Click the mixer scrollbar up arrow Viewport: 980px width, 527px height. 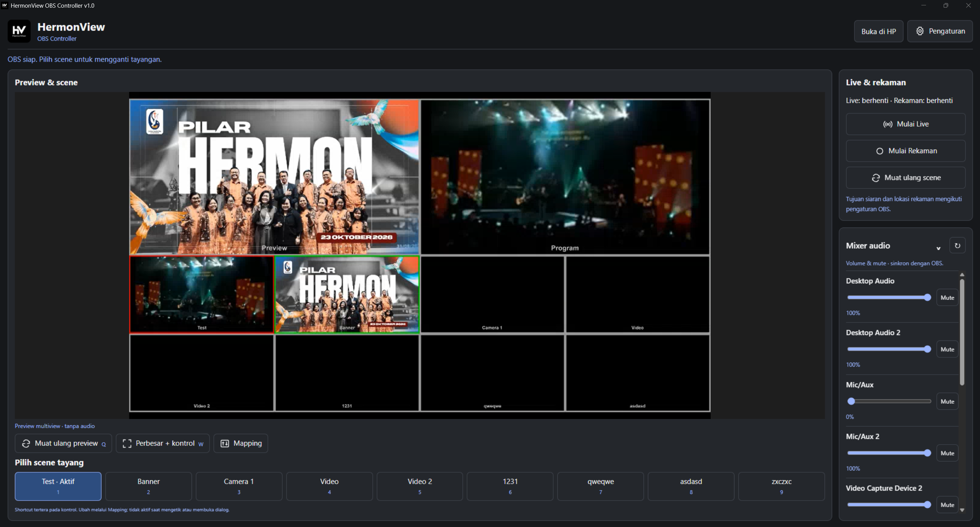[962, 275]
